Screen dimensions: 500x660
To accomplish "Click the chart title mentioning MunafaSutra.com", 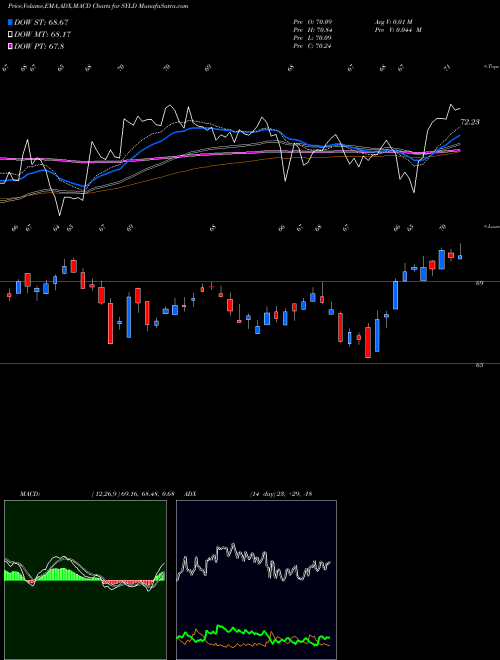I will 98,6.
